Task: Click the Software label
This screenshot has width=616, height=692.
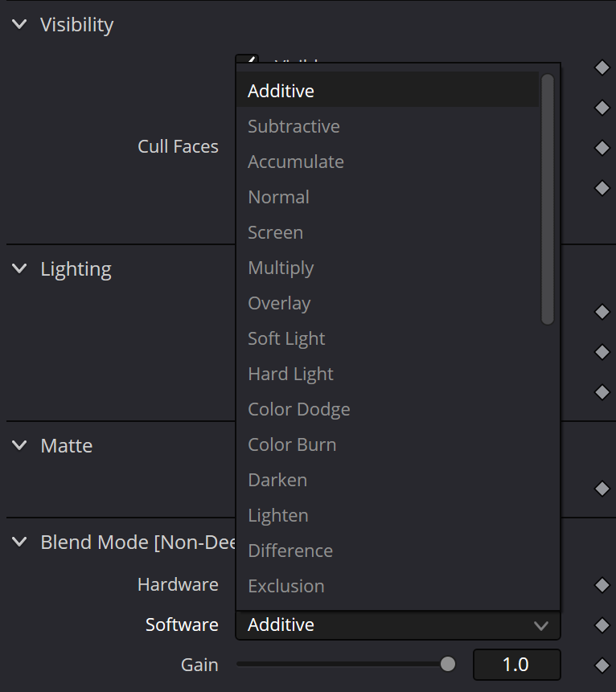Action: (182, 625)
